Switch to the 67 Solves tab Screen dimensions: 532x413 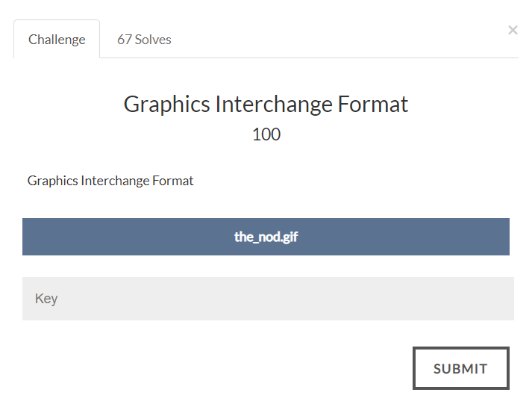[x=144, y=40]
